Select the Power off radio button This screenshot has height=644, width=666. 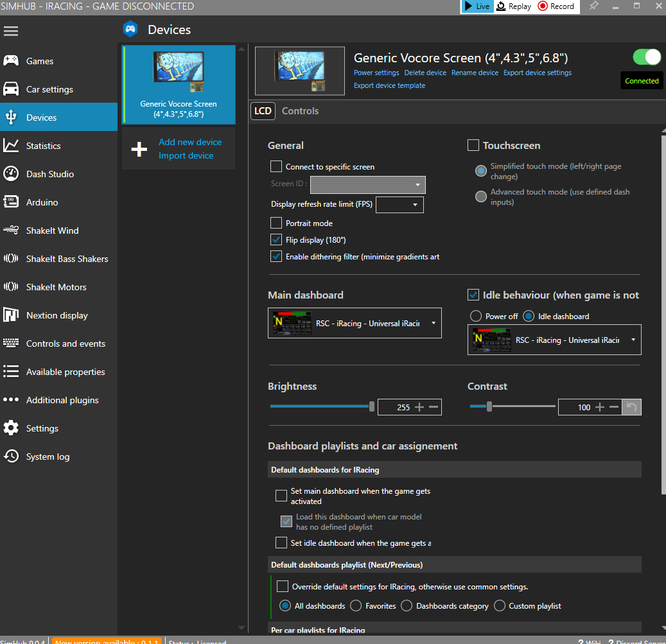476,317
